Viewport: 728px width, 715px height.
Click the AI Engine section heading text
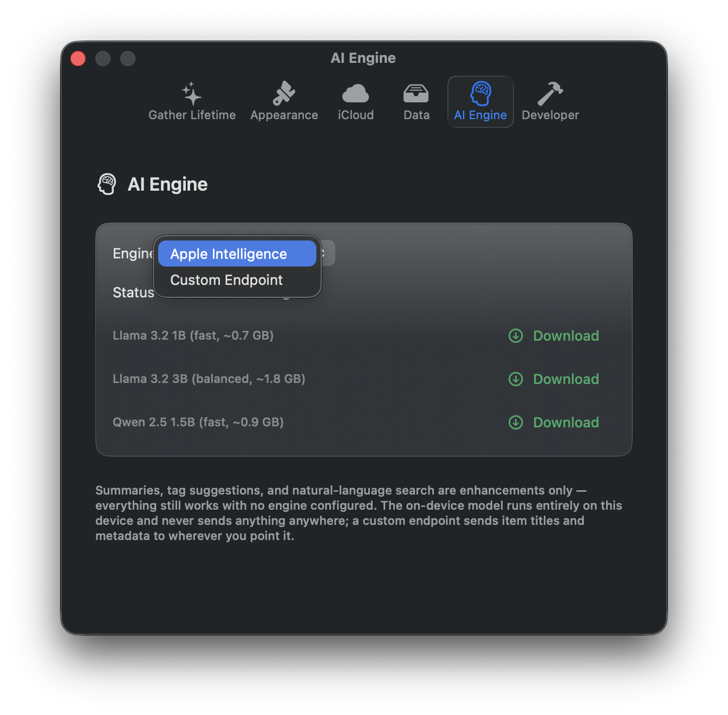168,184
